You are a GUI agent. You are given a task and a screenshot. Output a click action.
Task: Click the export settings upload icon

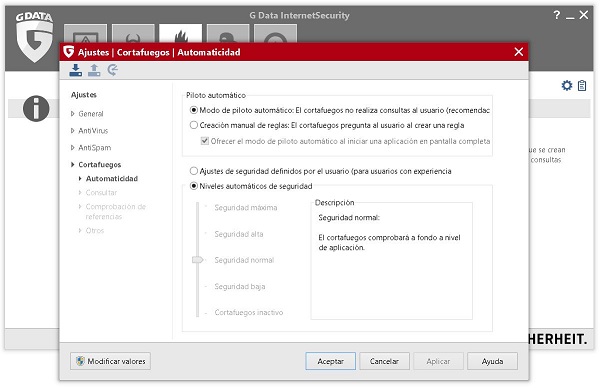click(94, 70)
